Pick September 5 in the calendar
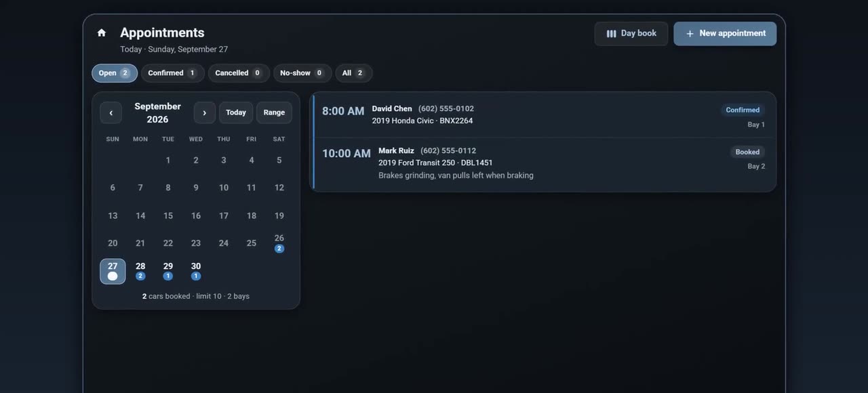868x393 pixels. tap(279, 161)
